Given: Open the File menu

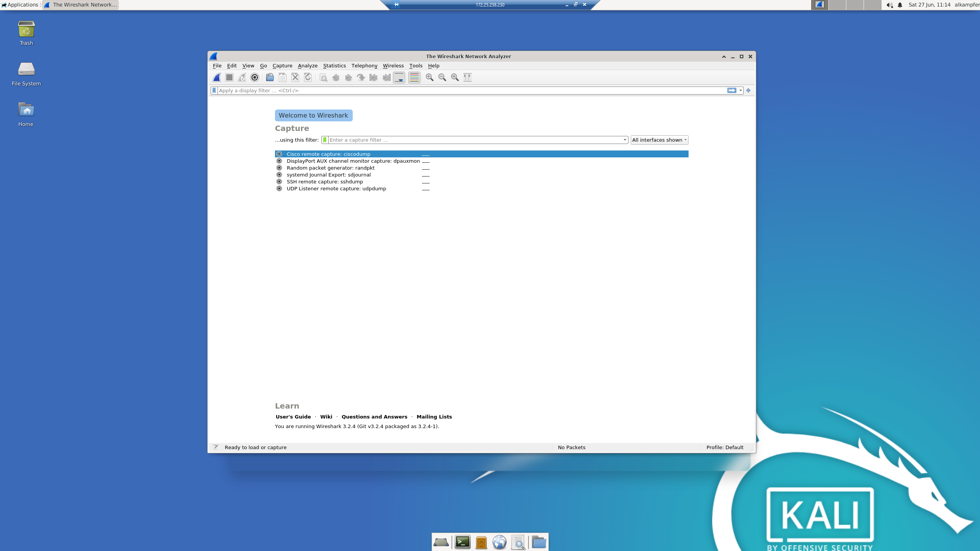Looking at the screenshot, I should pos(217,66).
